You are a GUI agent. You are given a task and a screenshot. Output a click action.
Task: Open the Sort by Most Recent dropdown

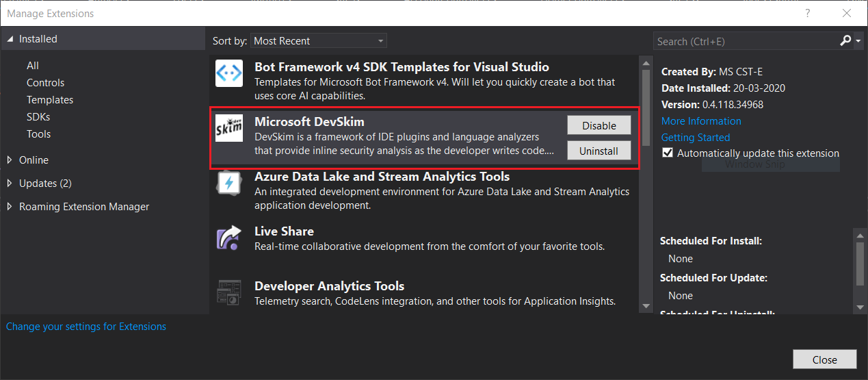(x=319, y=41)
